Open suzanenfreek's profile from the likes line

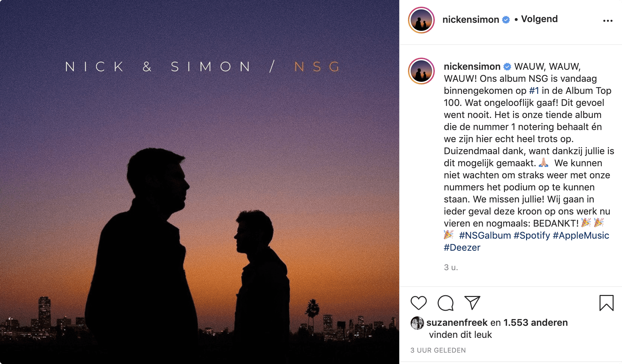click(x=457, y=322)
